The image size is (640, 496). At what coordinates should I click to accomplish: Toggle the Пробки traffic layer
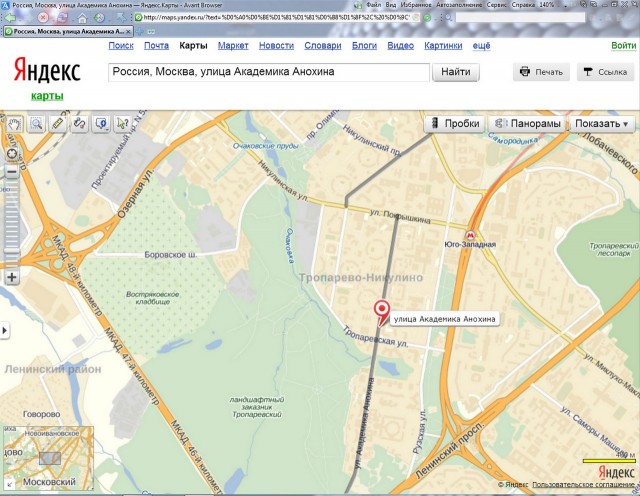click(x=454, y=123)
